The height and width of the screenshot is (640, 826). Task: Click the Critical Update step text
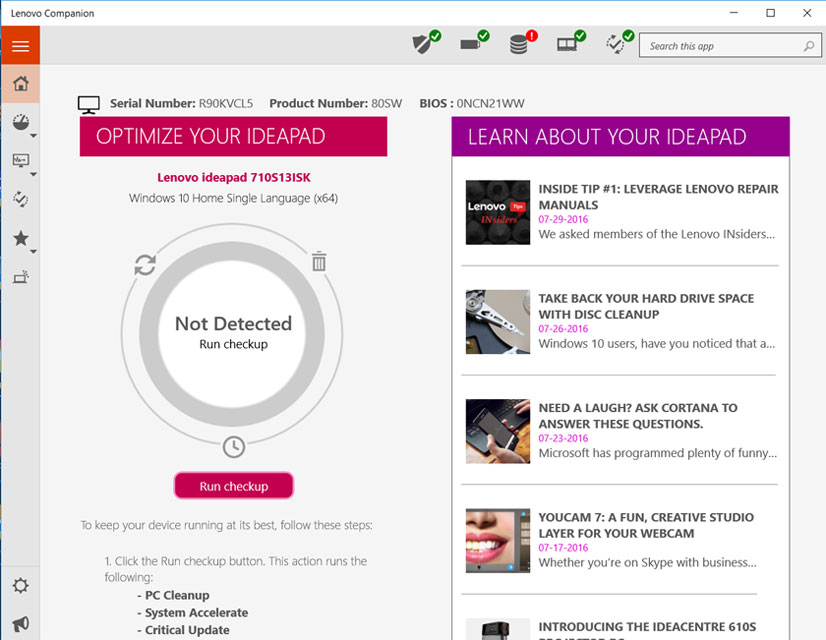186,630
